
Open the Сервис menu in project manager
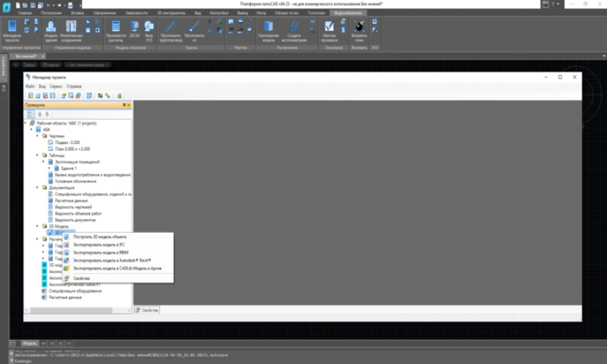(x=55, y=86)
